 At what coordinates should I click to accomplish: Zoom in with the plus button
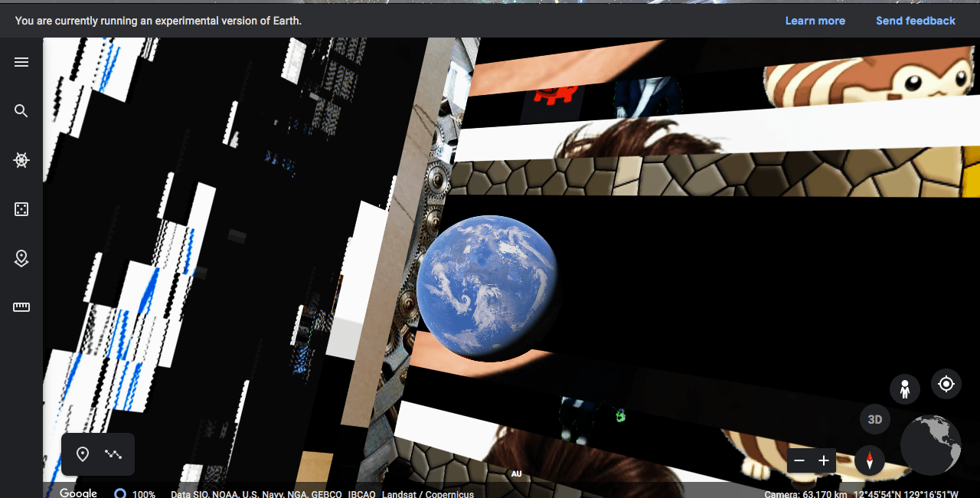pos(824,460)
